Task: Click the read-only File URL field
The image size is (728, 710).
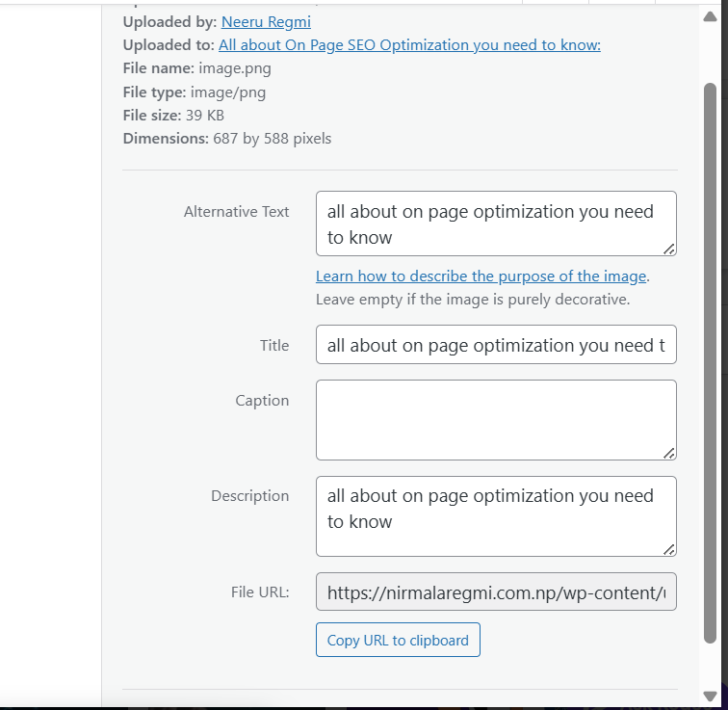Action: coord(496,592)
